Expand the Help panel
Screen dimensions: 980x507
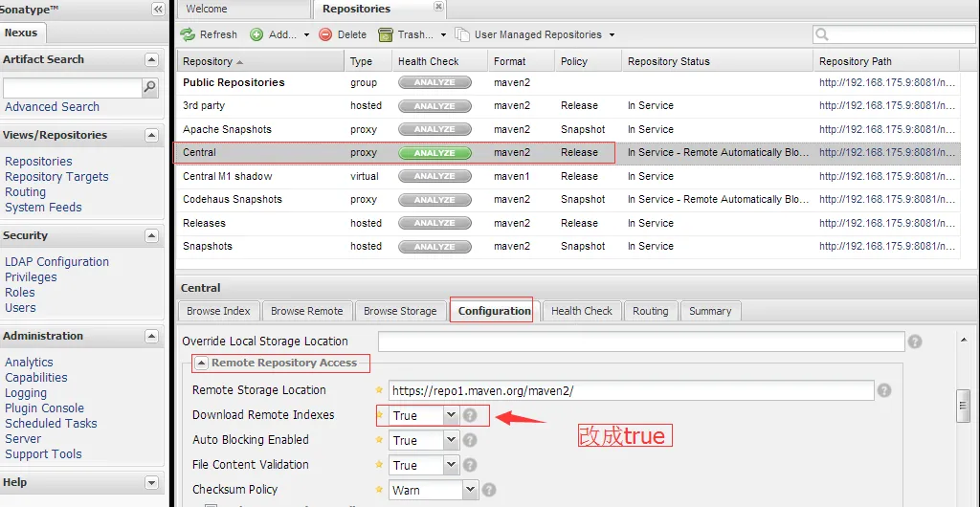tap(151, 483)
